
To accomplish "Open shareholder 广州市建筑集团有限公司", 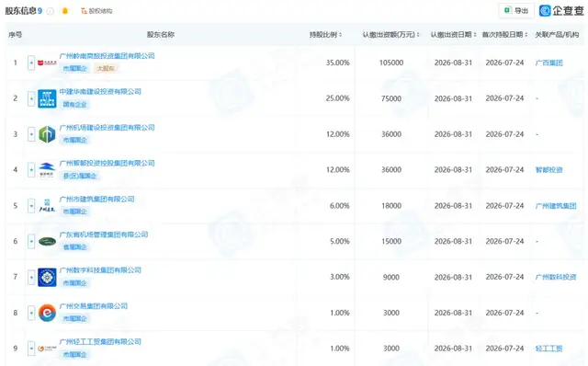I will 96,199.
